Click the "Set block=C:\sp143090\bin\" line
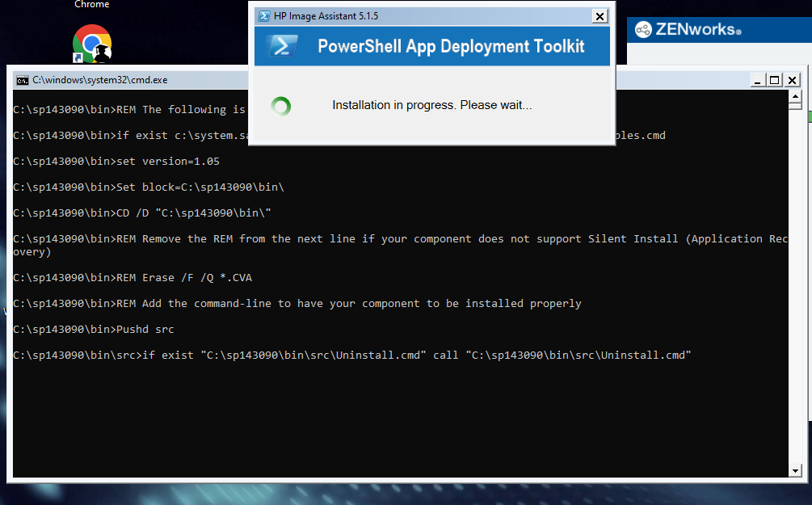This screenshot has width=812, height=505. coord(149,187)
